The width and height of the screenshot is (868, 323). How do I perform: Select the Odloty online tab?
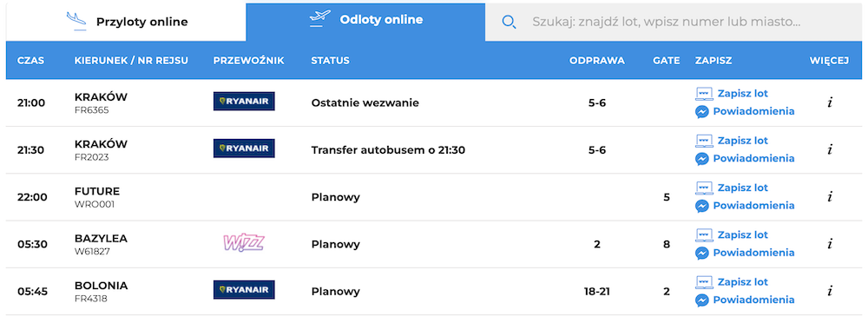coord(366,21)
